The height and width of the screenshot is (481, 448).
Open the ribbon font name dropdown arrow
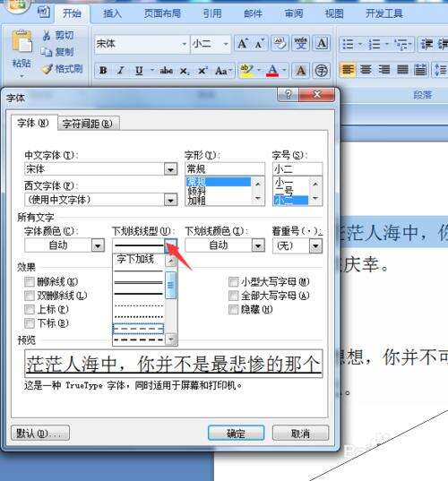pos(184,44)
